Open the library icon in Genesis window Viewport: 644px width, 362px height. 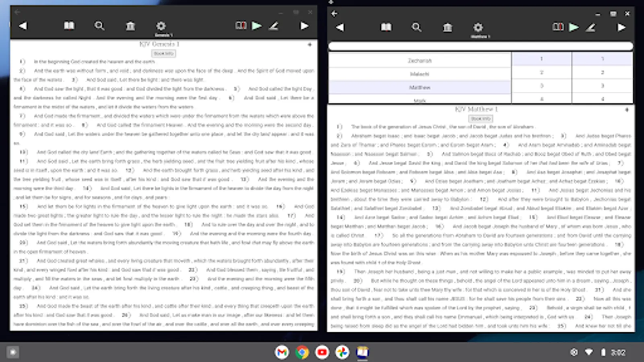point(130,26)
